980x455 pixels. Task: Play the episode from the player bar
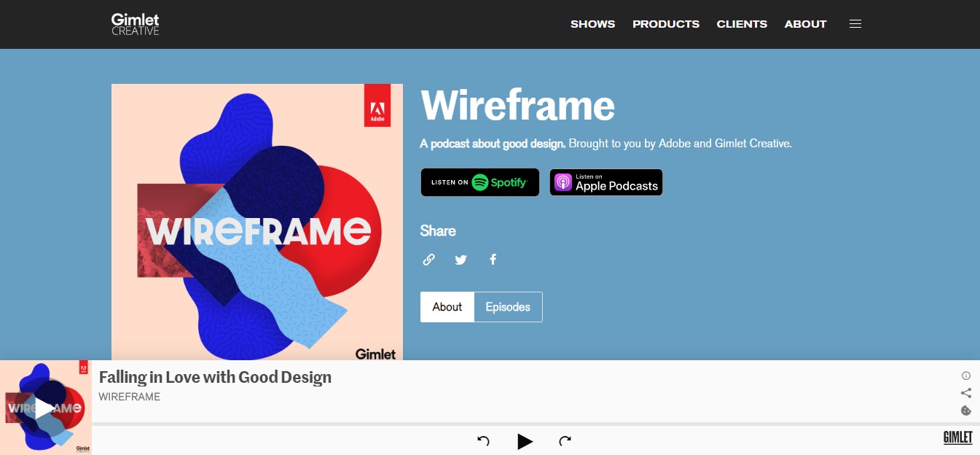pyautogui.click(x=525, y=440)
